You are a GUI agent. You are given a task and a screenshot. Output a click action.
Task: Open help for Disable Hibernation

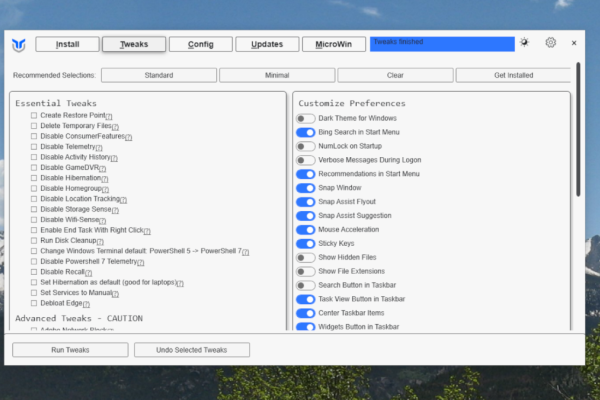click(x=105, y=179)
